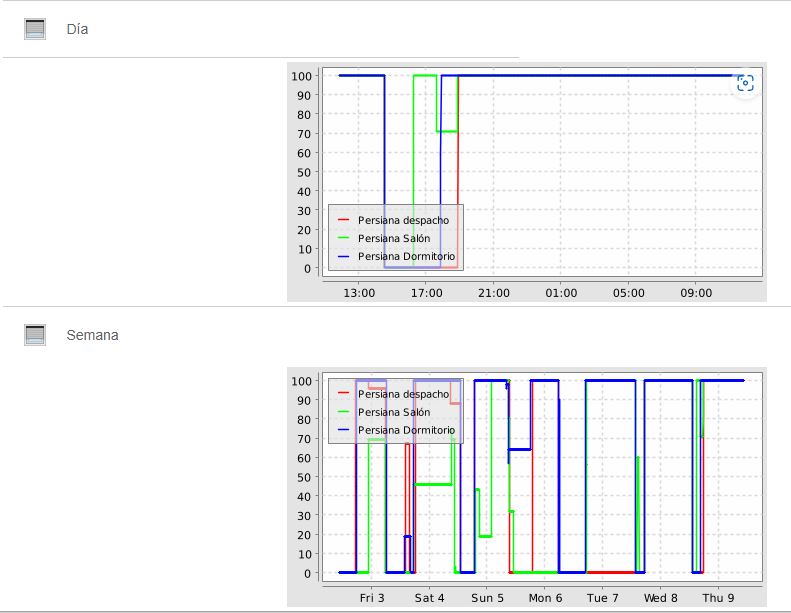Click Persiana Salón in Día chart legend
791x613 pixels.
pos(394,239)
